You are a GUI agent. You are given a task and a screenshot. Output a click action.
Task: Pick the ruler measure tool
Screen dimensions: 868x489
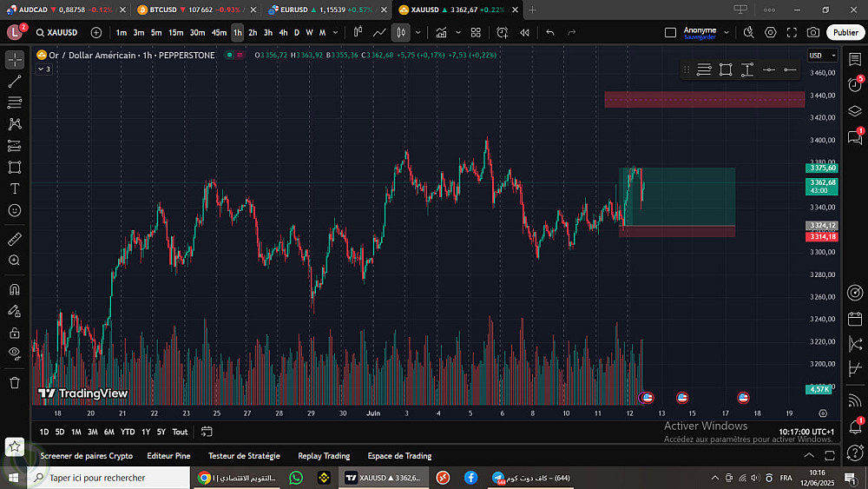tap(15, 239)
